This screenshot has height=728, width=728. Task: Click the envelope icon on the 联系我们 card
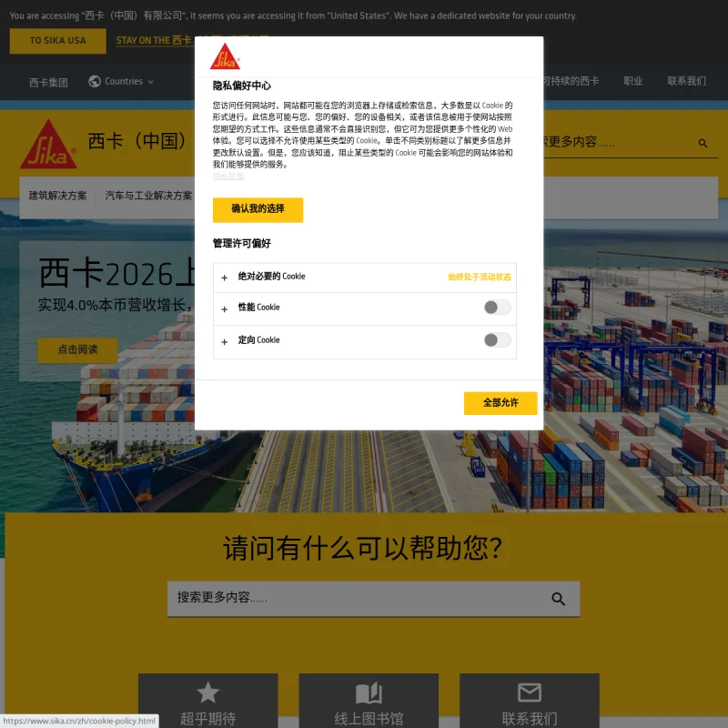click(530, 693)
